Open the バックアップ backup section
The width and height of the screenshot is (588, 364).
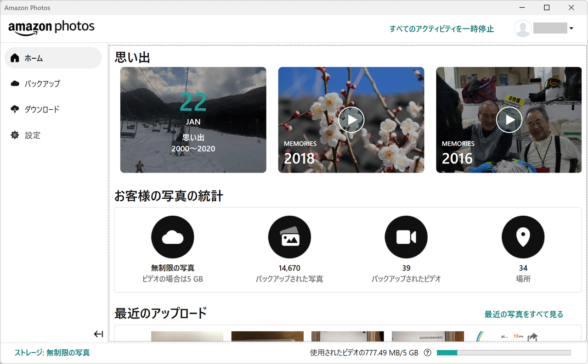53,84
